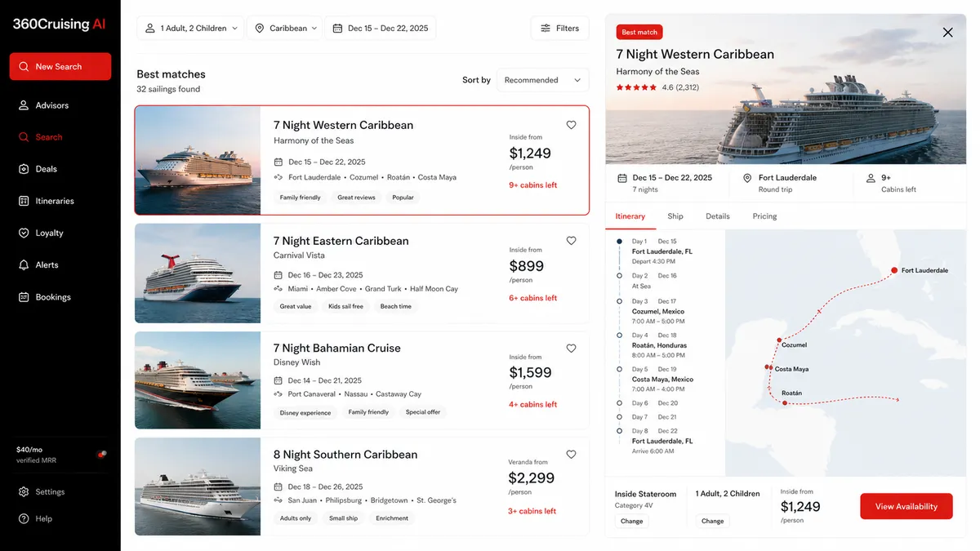
Task: Close the cruise detail panel
Action: (x=947, y=33)
